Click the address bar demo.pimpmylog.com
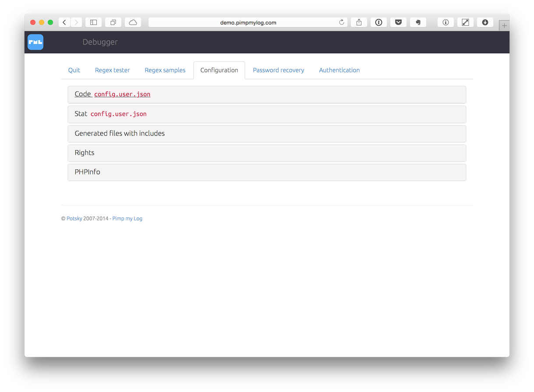 pos(248,22)
